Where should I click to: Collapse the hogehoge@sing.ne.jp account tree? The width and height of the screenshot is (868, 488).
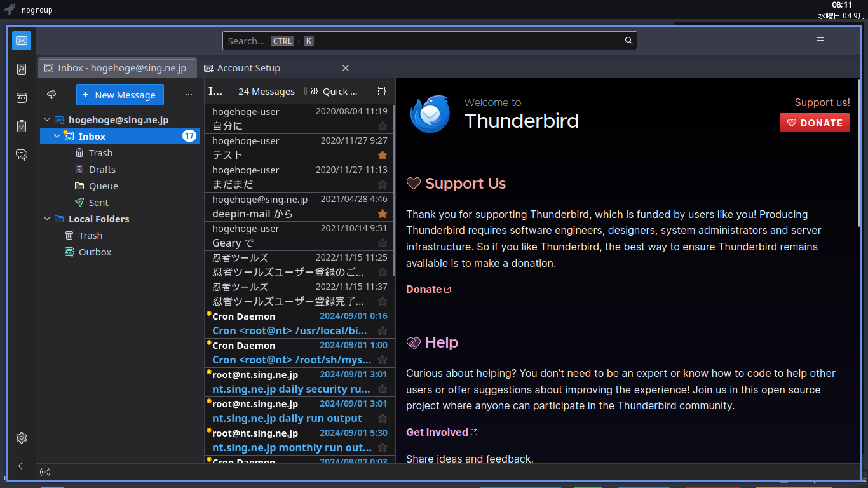coord(47,120)
